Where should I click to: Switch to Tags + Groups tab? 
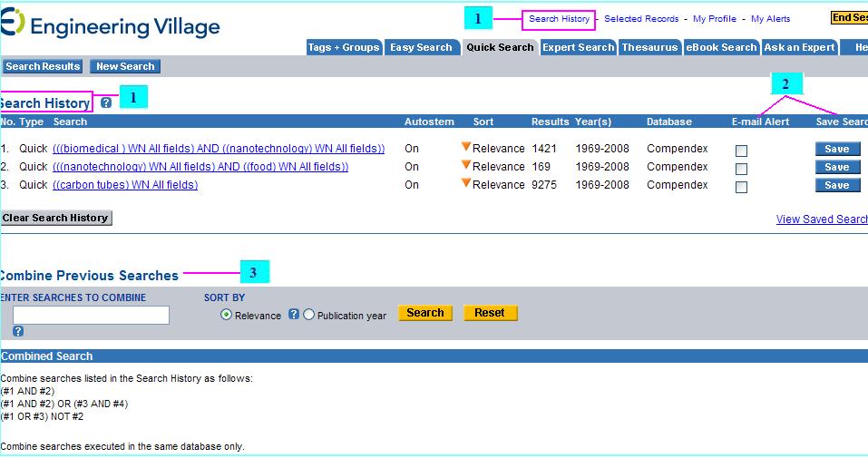click(344, 48)
